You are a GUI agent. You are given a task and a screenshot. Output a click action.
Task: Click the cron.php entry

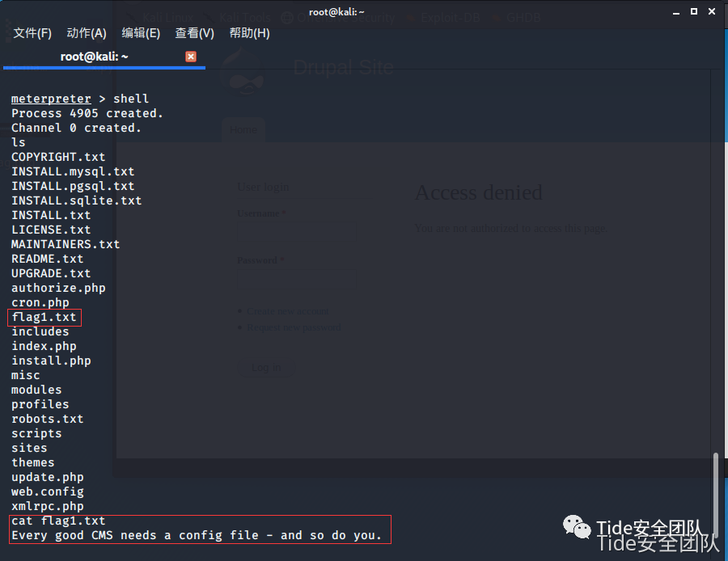point(40,302)
